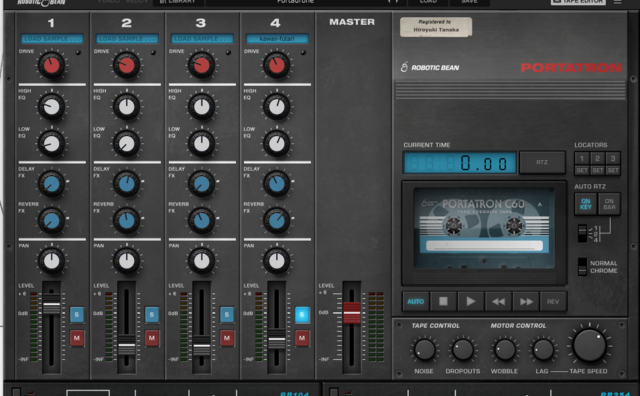Click the Lag motor control knob
This screenshot has width=640, height=396.
543,350
